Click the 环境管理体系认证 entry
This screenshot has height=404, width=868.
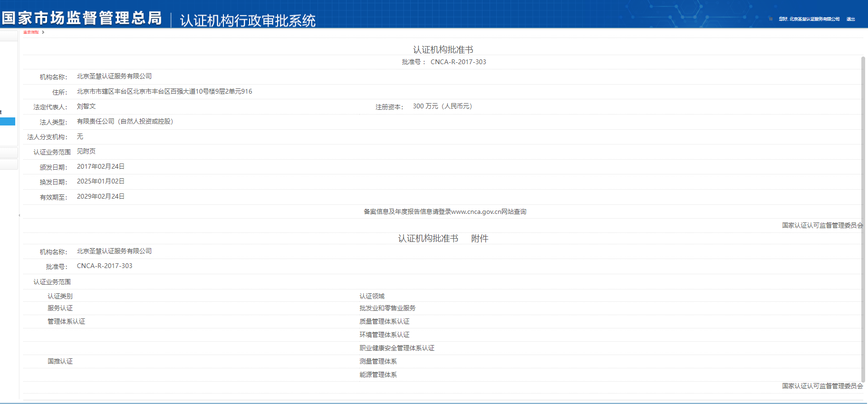tap(385, 335)
